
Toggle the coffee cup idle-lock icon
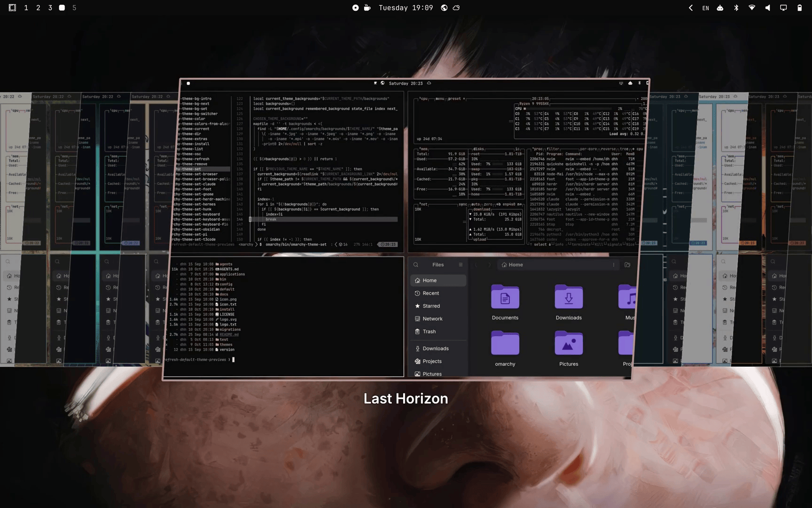coord(367,8)
